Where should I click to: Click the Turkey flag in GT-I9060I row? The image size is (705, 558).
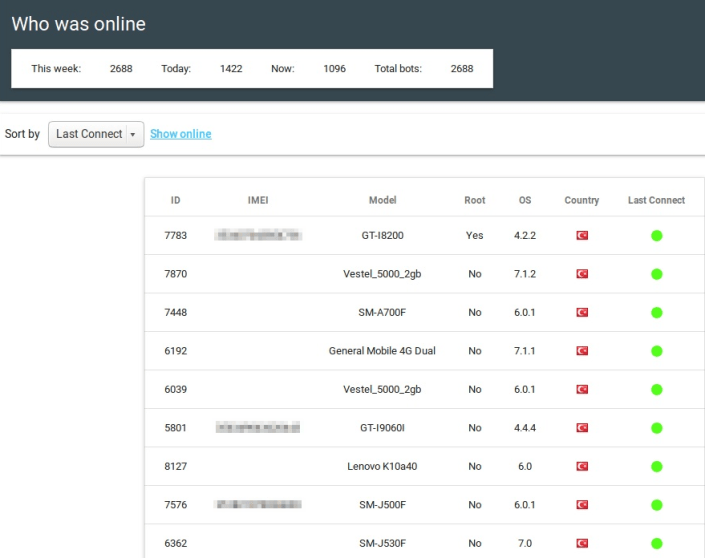(582, 428)
